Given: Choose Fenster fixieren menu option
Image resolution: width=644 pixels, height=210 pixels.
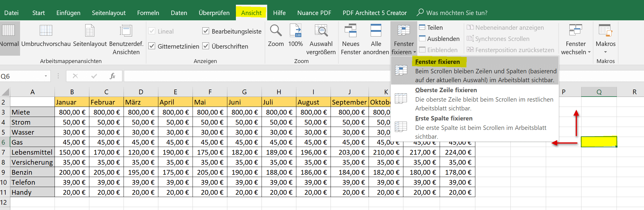Looking at the screenshot, I should [x=475, y=70].
